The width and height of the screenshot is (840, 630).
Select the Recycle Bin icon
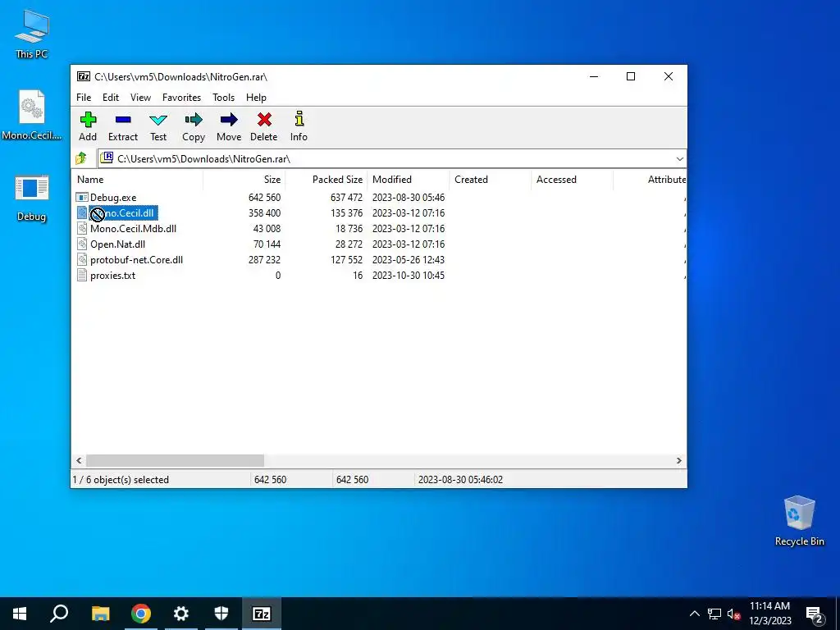(799, 521)
